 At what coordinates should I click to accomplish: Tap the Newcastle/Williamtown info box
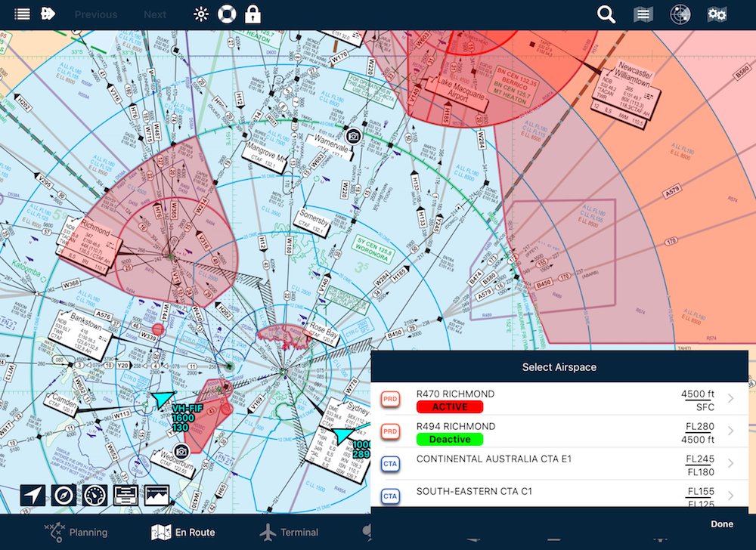coord(625,95)
